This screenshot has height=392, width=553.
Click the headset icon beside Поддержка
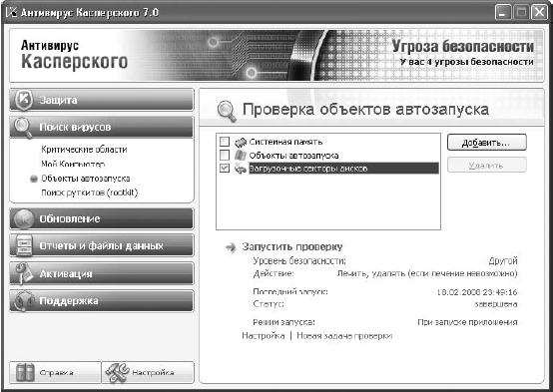pyautogui.click(x=24, y=301)
